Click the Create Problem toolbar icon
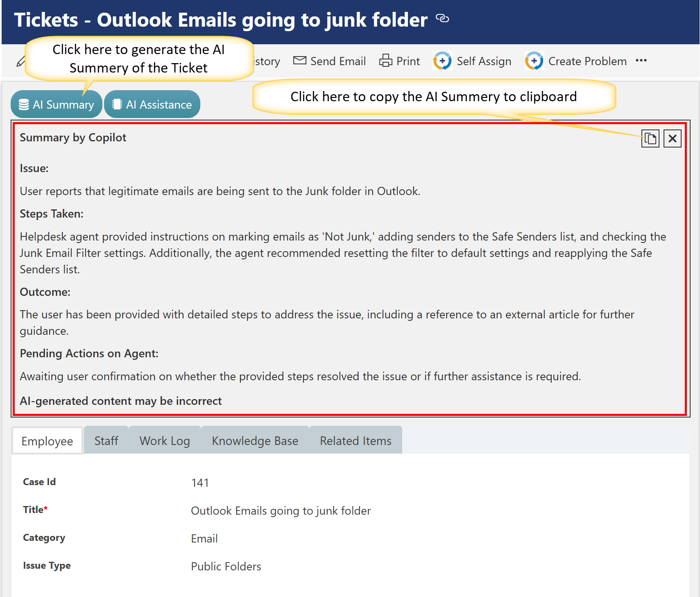Image resolution: width=700 pixels, height=597 pixels. tap(534, 61)
